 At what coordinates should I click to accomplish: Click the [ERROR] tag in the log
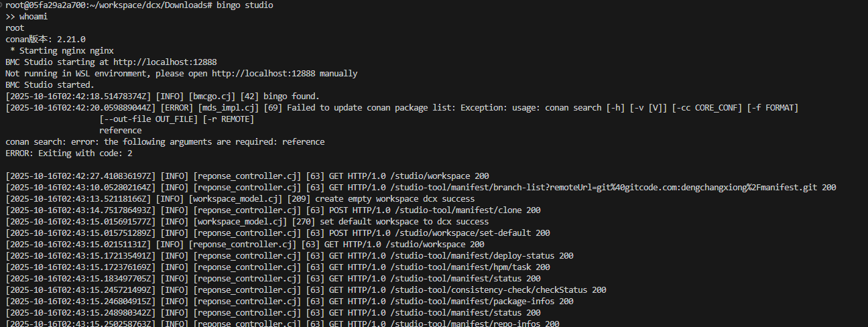[x=174, y=108]
